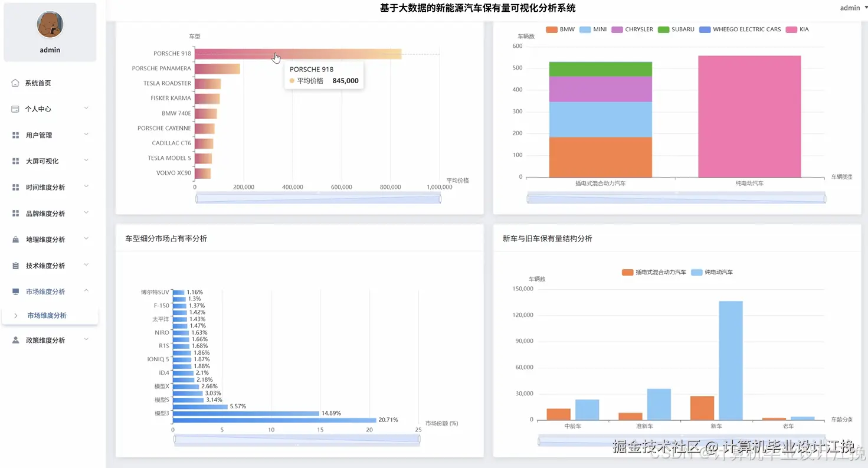This screenshot has width=868, height=468.
Task: Click the grid icon beside 时间维度分析
Action: pos(15,187)
